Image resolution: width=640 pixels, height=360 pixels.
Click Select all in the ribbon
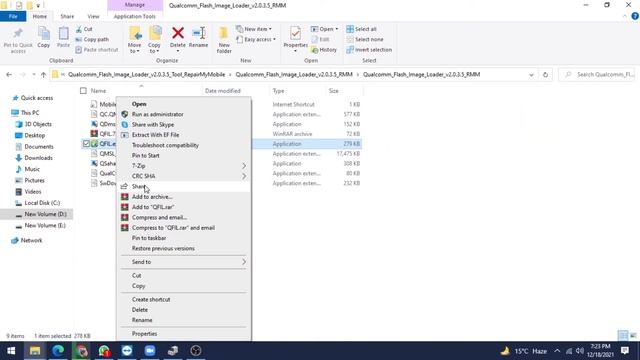(362, 29)
